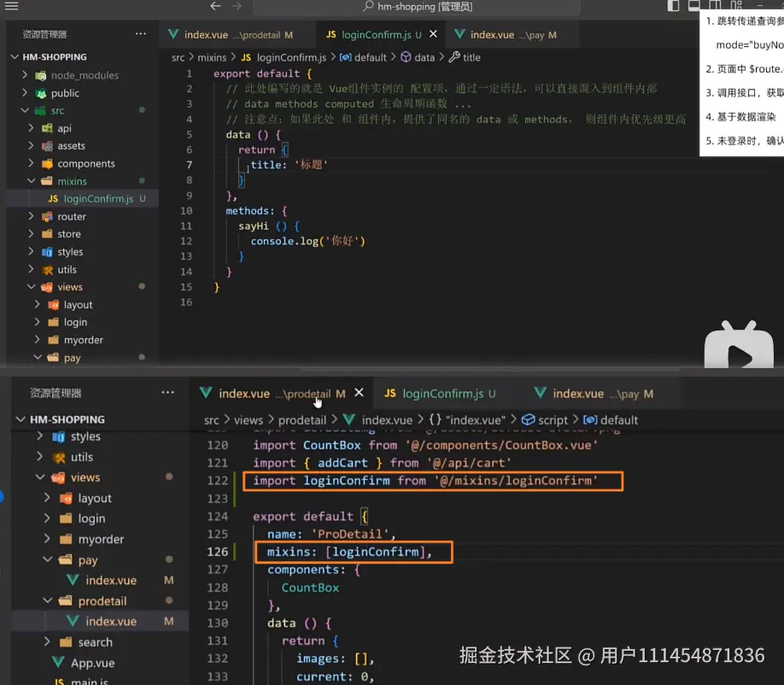This screenshot has width=784, height=685.
Task: Click the mixins breadcrumb in the upper editor
Action: 212,57
